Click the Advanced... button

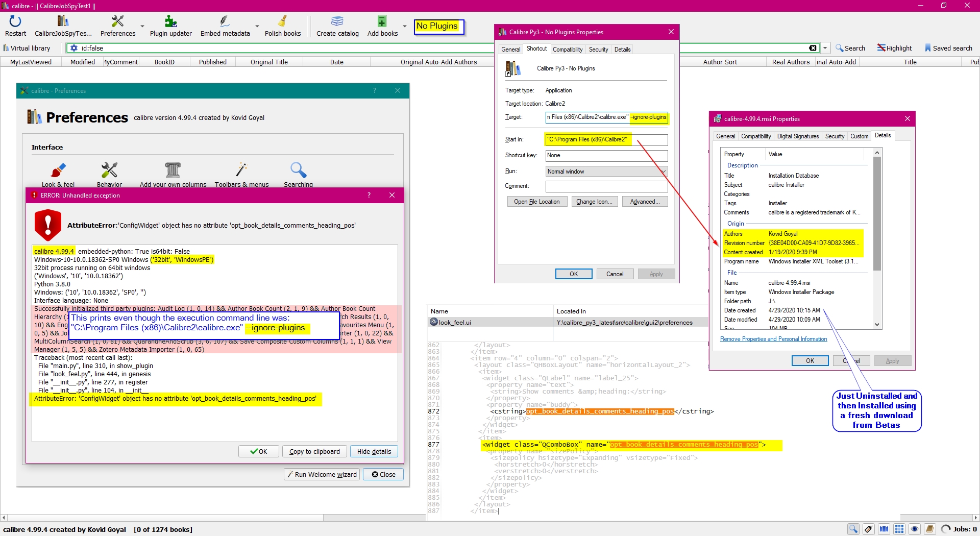(645, 202)
